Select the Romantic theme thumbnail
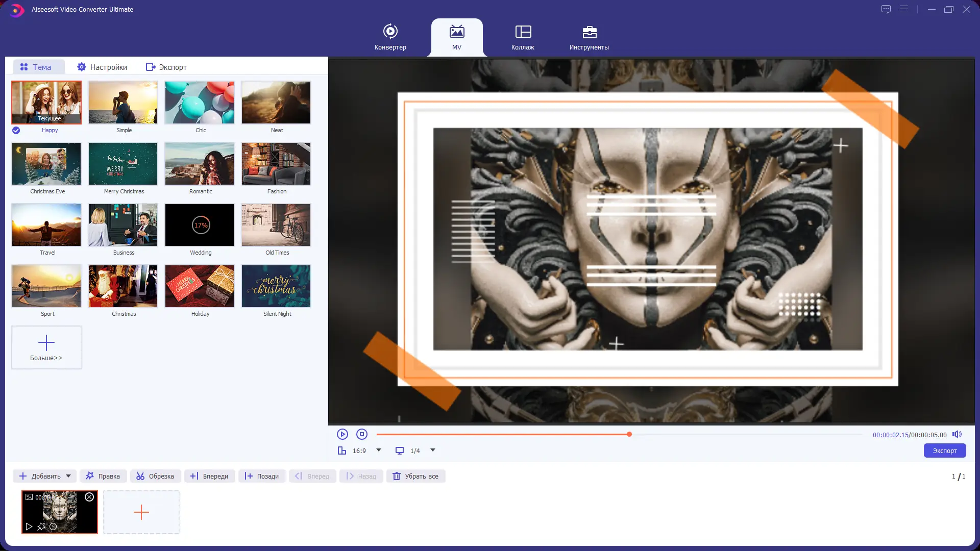Screen dimensions: 980x551 coord(200,164)
